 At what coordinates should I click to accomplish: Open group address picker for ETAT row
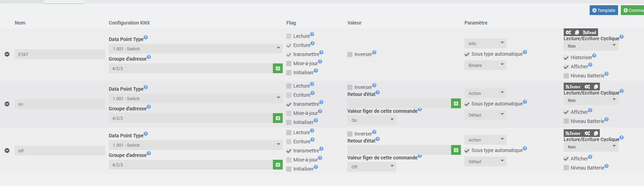click(278, 68)
